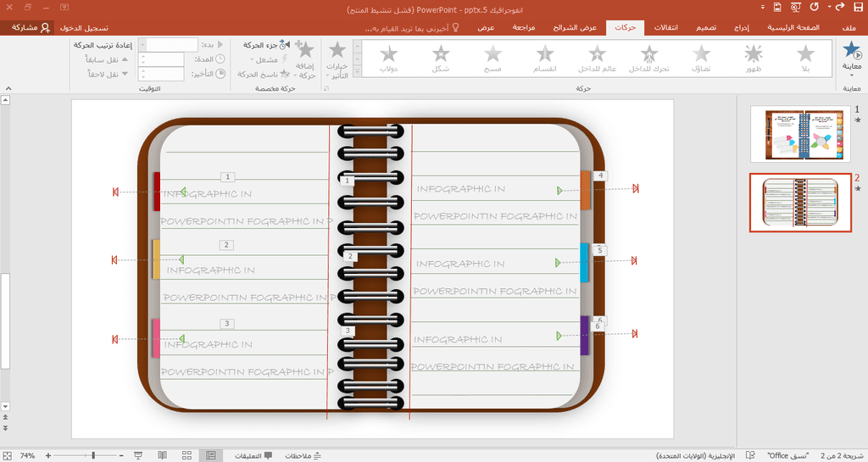Click animation order tag 5 on the slide
Viewport: 868px width, 462px height.
tap(600, 251)
